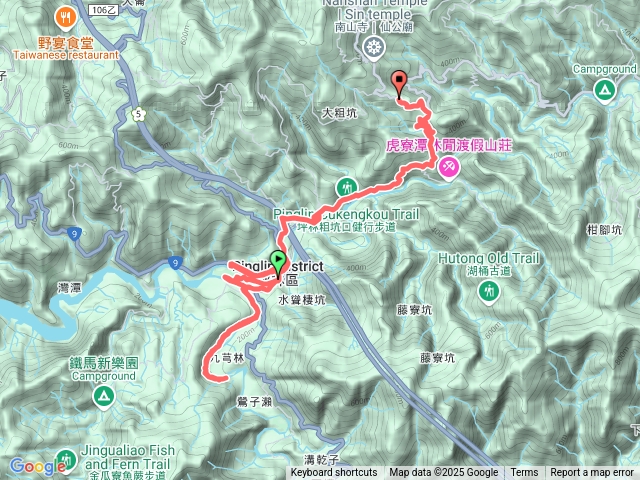Viewport: 640px width, 480px height.
Task: Click the Route 9 shield near 灣潭
Action: pos(74,234)
